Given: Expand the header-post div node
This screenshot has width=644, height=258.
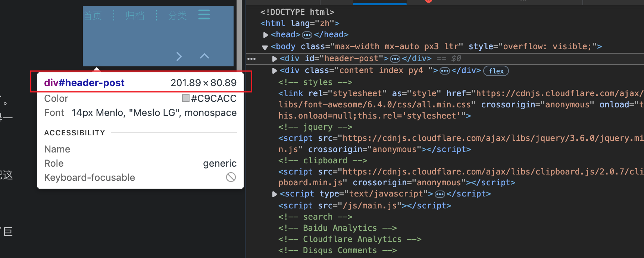Looking at the screenshot, I should point(274,59).
